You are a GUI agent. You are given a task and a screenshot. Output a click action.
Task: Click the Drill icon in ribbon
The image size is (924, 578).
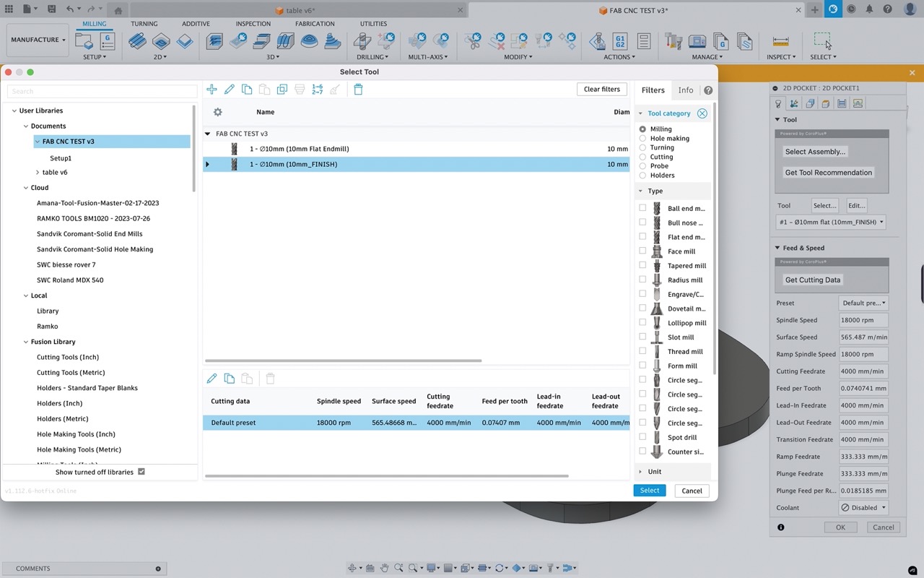point(364,41)
